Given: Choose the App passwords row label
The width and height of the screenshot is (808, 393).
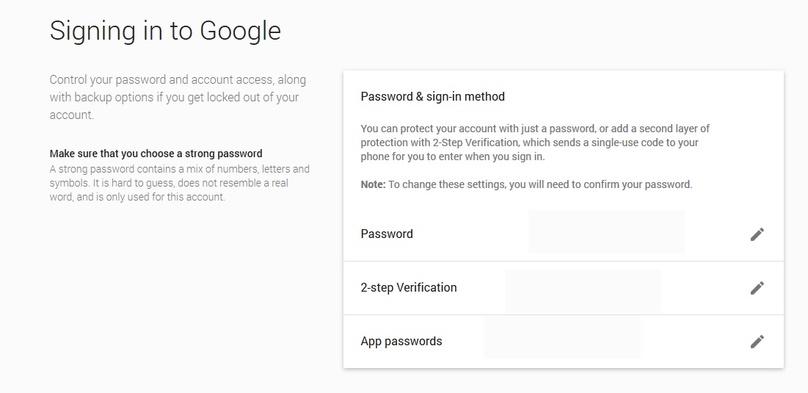Looking at the screenshot, I should (x=401, y=341).
